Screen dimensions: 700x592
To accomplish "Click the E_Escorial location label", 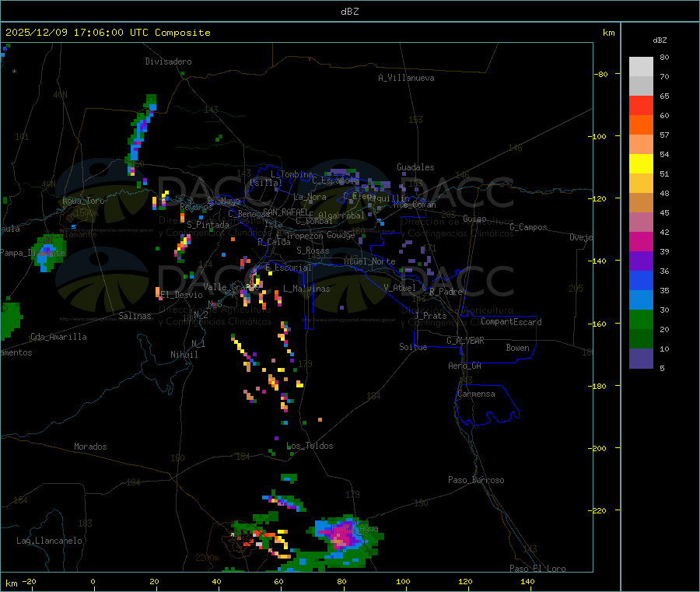I will coord(289,268).
